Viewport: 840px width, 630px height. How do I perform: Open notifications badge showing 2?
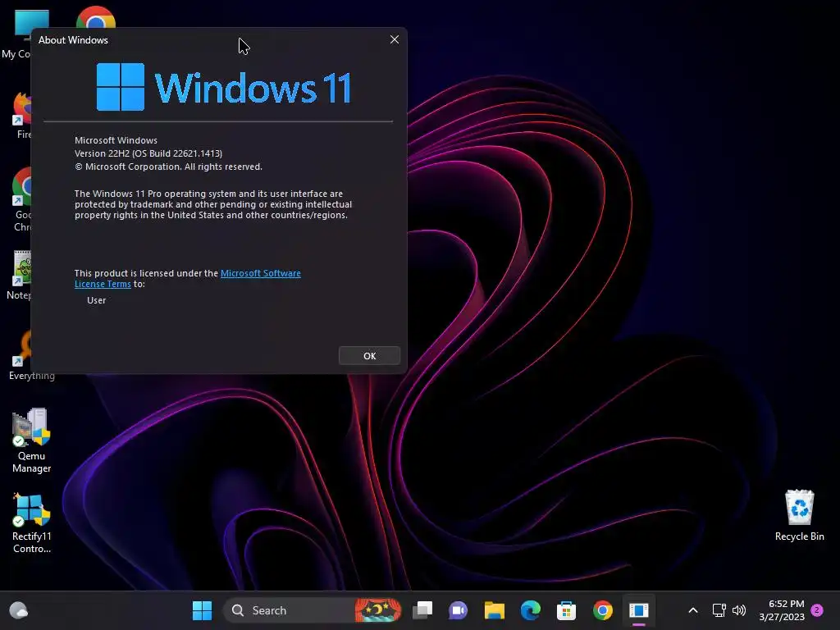point(817,610)
